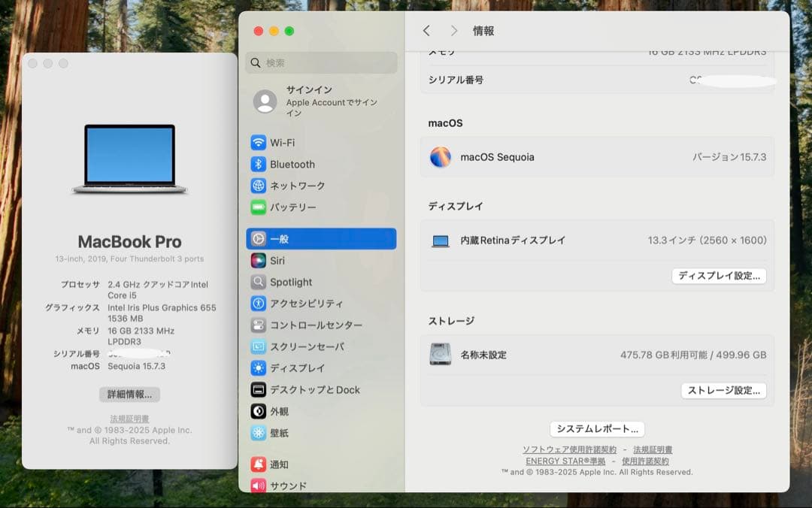Select the Wi-Fi settings icon in the sidebar
The height and width of the screenshot is (508, 812).
(259, 142)
